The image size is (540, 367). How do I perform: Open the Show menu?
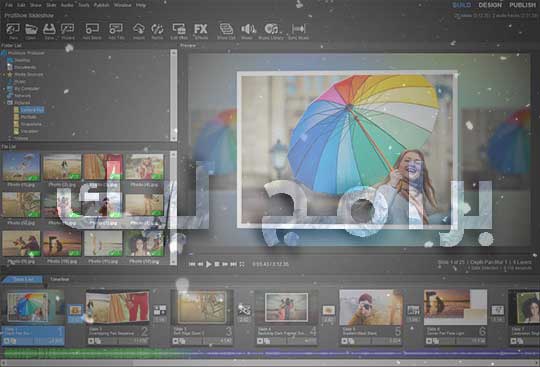pyautogui.click(x=35, y=5)
